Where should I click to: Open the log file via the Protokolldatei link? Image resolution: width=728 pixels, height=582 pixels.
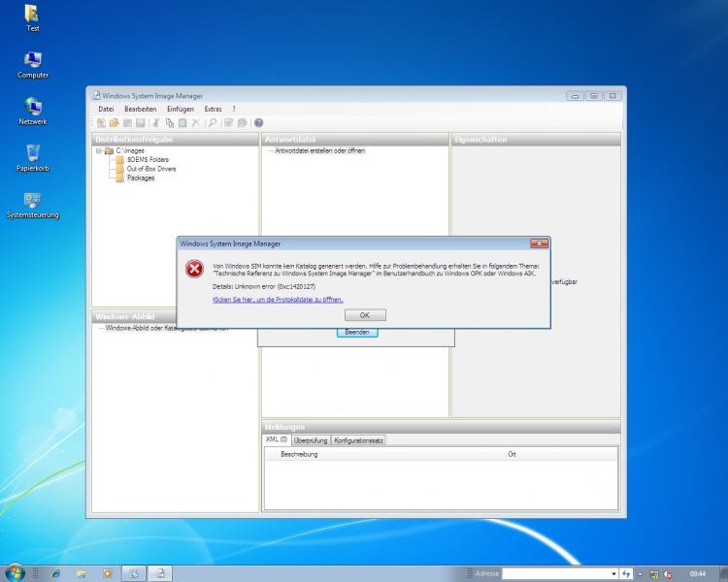[x=278, y=300]
